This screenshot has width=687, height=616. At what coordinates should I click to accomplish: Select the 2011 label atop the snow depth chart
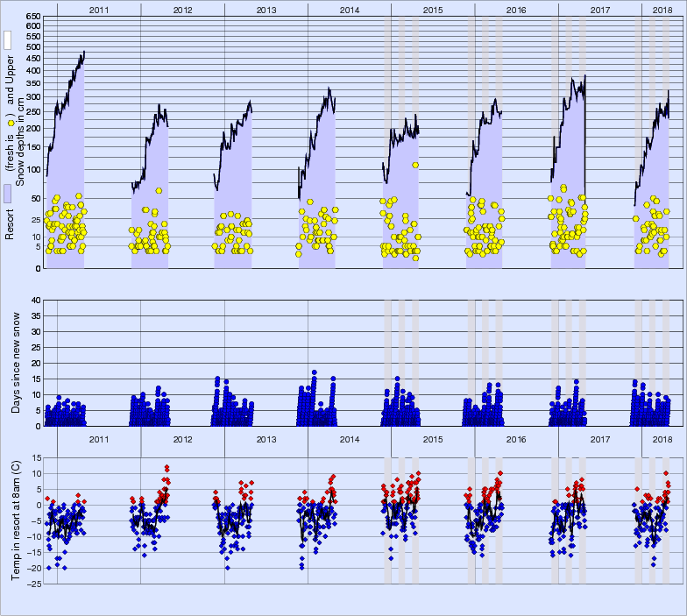pos(99,9)
